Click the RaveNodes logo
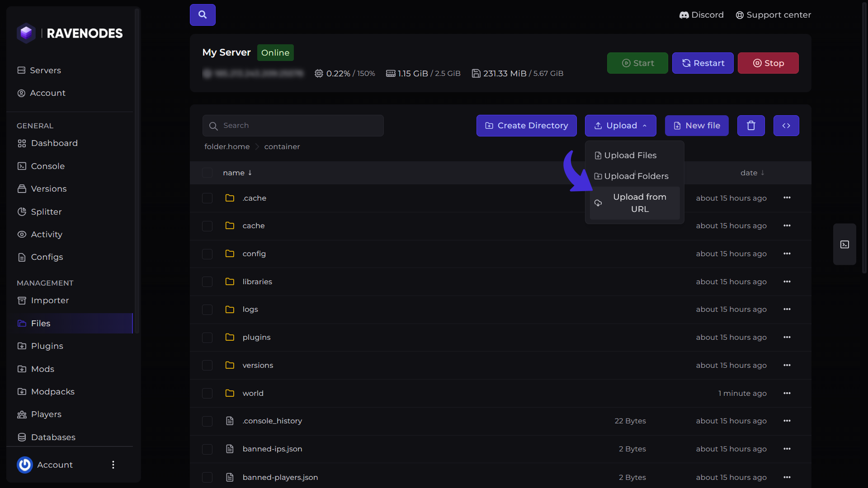This screenshot has height=488, width=868. [70, 33]
